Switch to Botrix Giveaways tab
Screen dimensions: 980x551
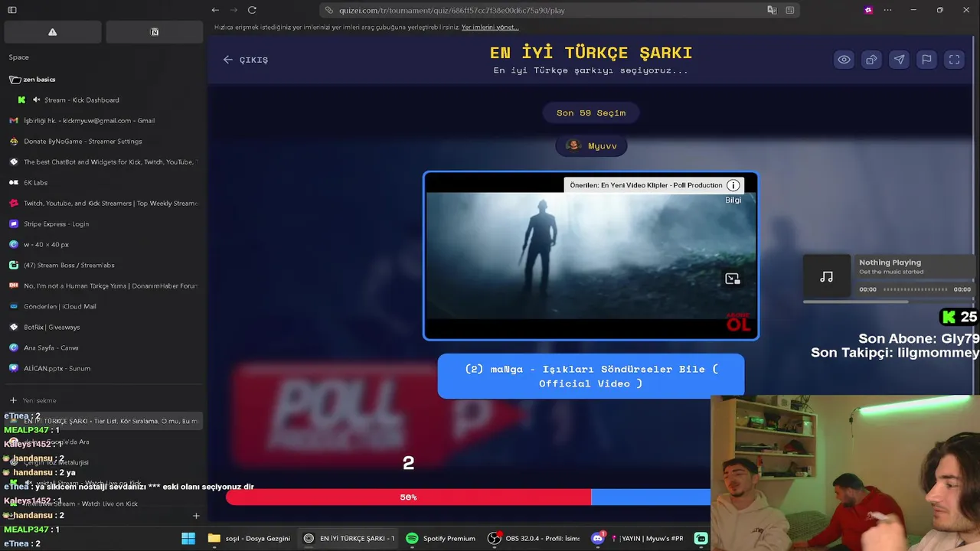tap(103, 328)
